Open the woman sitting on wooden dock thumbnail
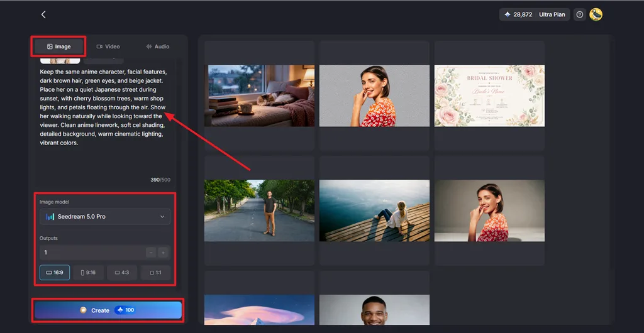 click(x=375, y=210)
